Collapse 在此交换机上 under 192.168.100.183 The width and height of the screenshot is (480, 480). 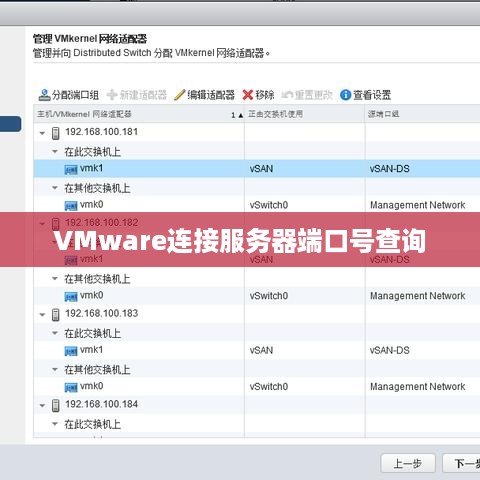pos(55,333)
